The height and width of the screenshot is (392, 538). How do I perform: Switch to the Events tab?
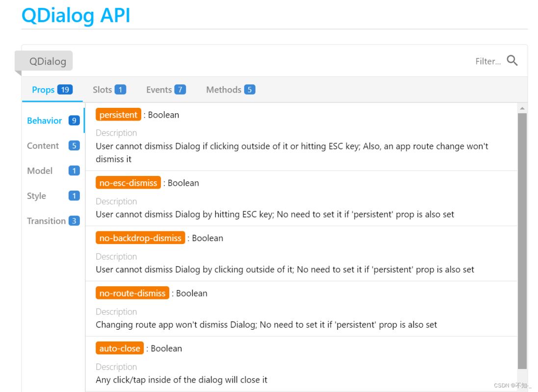tap(166, 90)
